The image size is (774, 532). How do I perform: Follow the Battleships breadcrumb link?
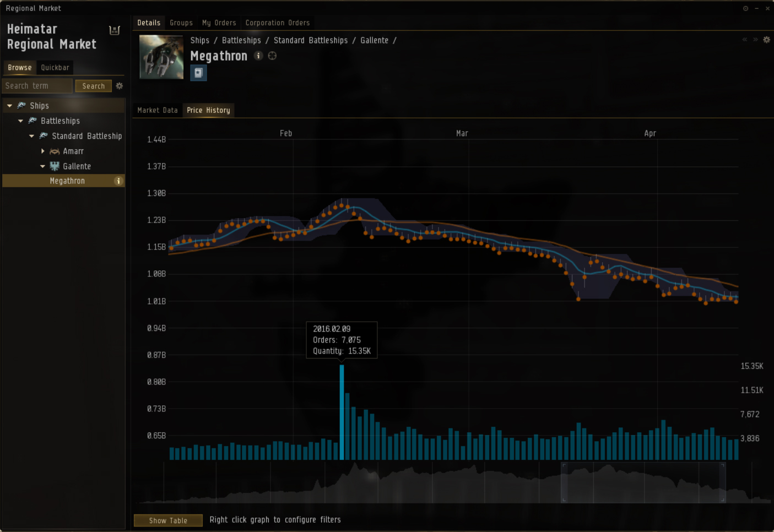click(241, 40)
